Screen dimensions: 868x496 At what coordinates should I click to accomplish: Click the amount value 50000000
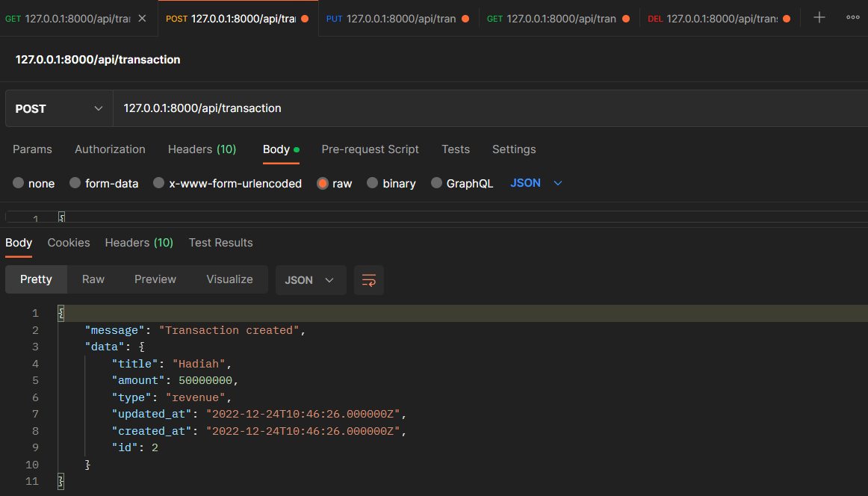(205, 381)
